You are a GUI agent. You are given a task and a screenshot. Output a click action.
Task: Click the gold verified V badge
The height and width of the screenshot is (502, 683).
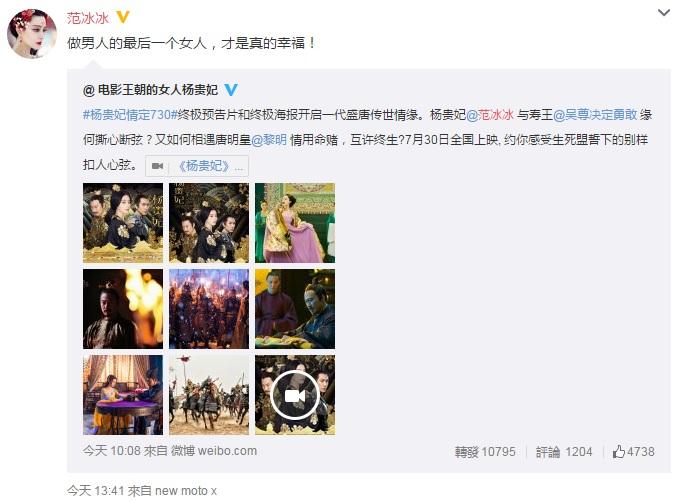click(123, 17)
